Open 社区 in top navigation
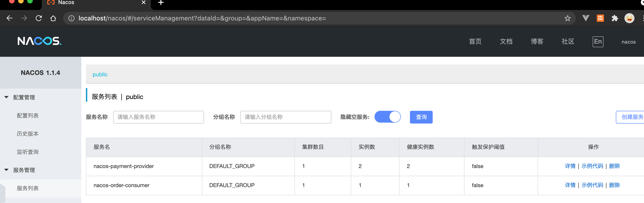 (x=568, y=42)
